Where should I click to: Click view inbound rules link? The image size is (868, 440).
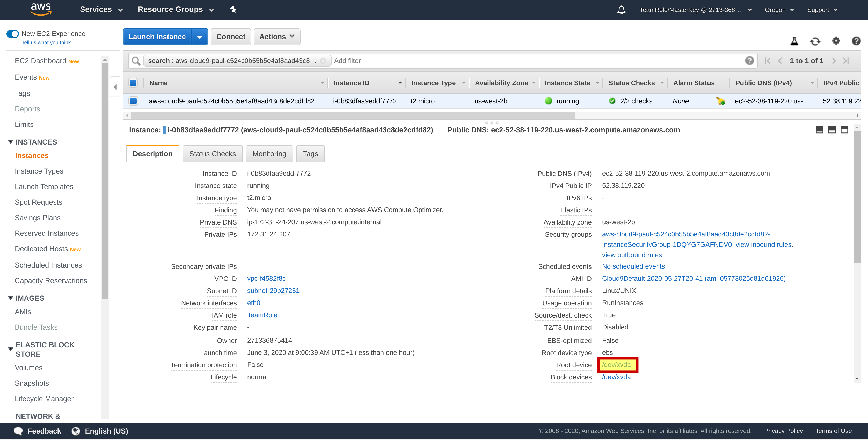click(763, 244)
